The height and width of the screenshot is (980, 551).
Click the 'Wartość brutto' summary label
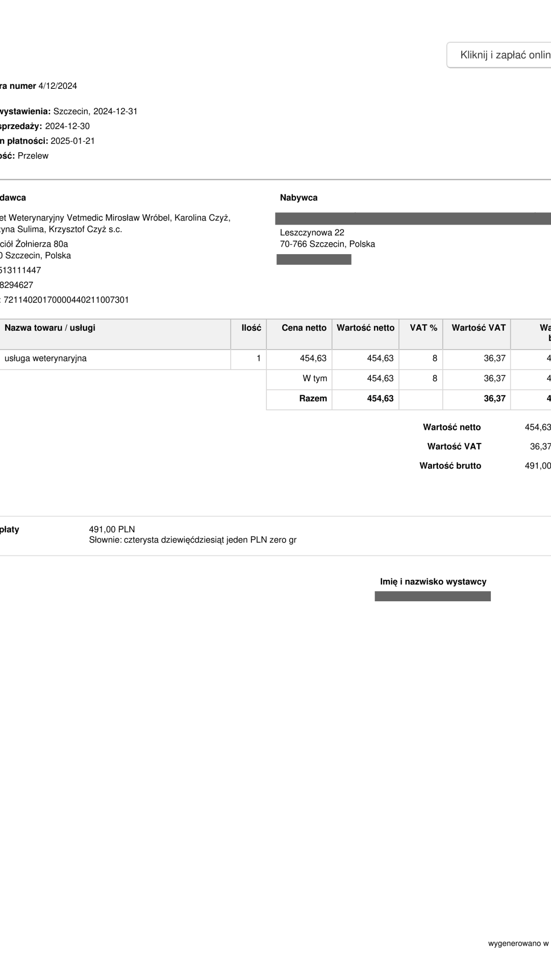tap(450, 465)
